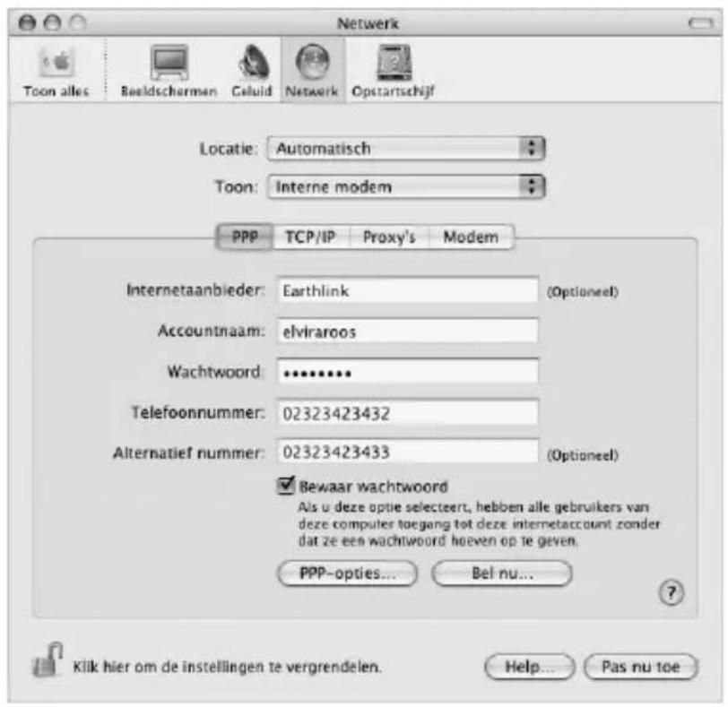Click the text Klik hier om de instellingen te vergrendelen

coord(227,667)
